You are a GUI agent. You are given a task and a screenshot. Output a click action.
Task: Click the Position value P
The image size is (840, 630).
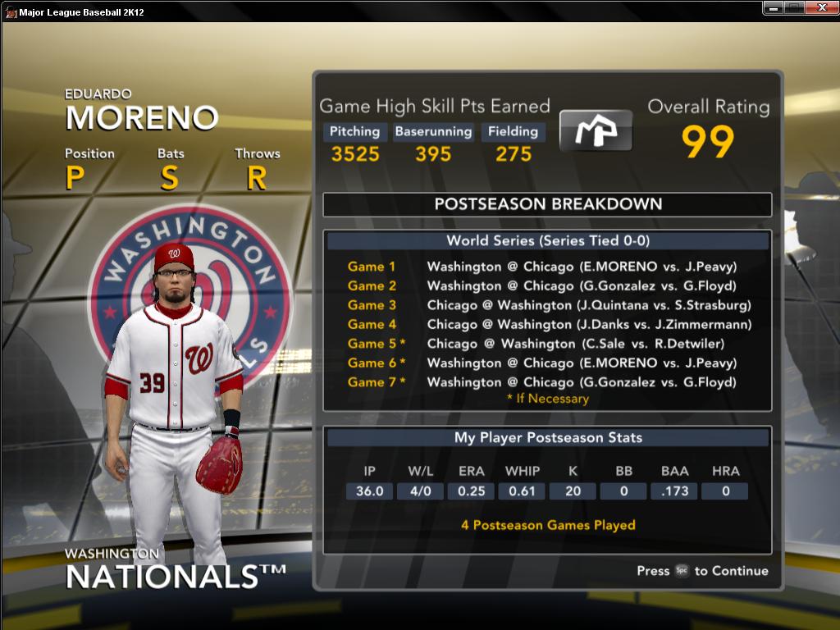tap(75, 178)
